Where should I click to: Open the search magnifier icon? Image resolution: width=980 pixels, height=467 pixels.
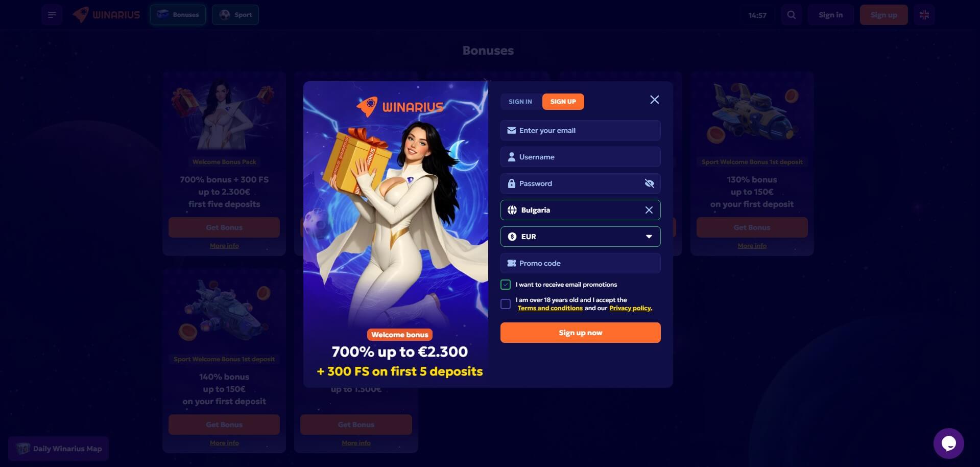[x=792, y=15]
